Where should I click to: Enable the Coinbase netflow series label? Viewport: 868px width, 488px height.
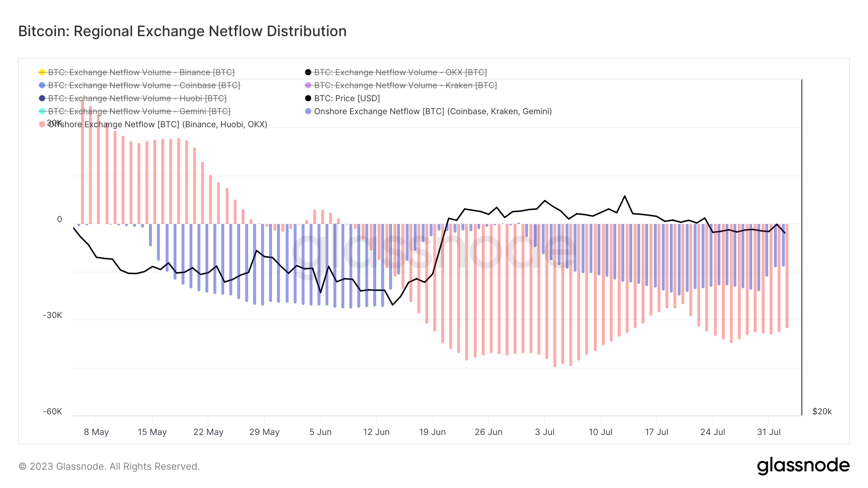point(144,85)
